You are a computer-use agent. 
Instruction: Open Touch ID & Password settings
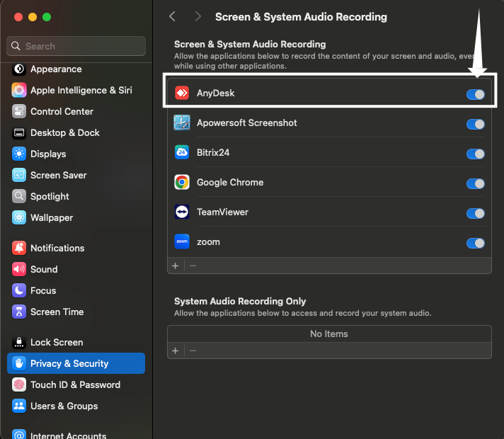click(75, 384)
